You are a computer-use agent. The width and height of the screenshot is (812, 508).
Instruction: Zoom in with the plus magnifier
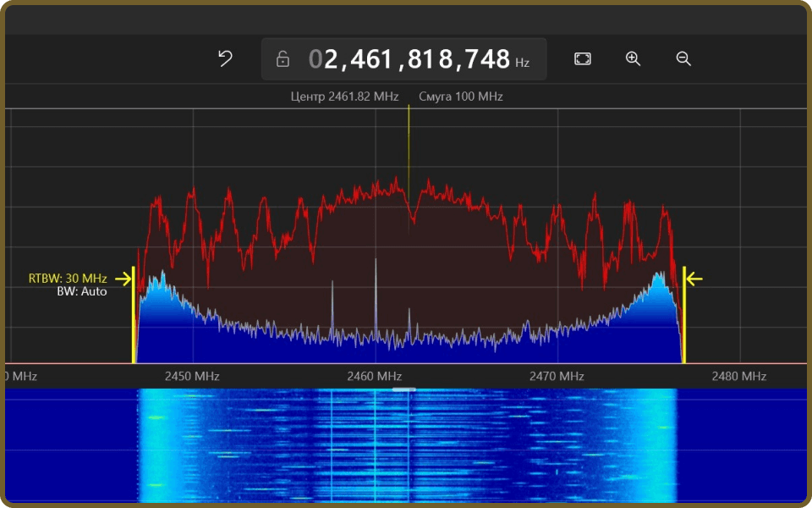point(633,58)
